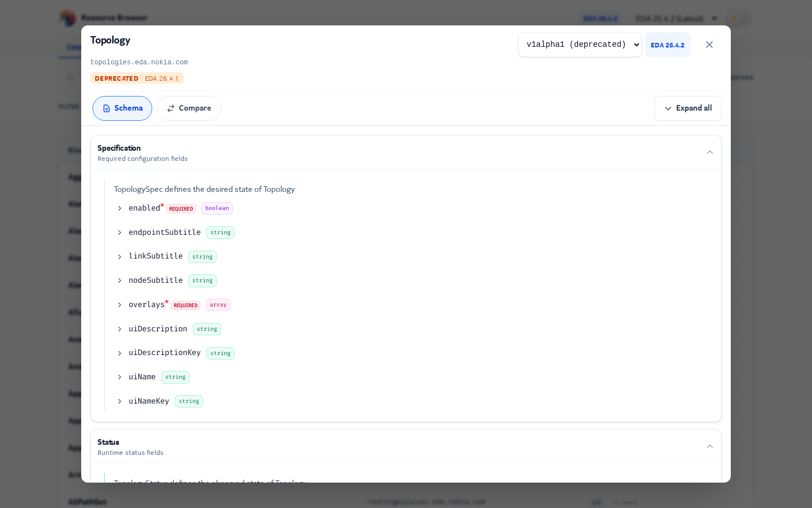Click the Schema tab document icon
The width and height of the screenshot is (812, 508).
pos(107,108)
